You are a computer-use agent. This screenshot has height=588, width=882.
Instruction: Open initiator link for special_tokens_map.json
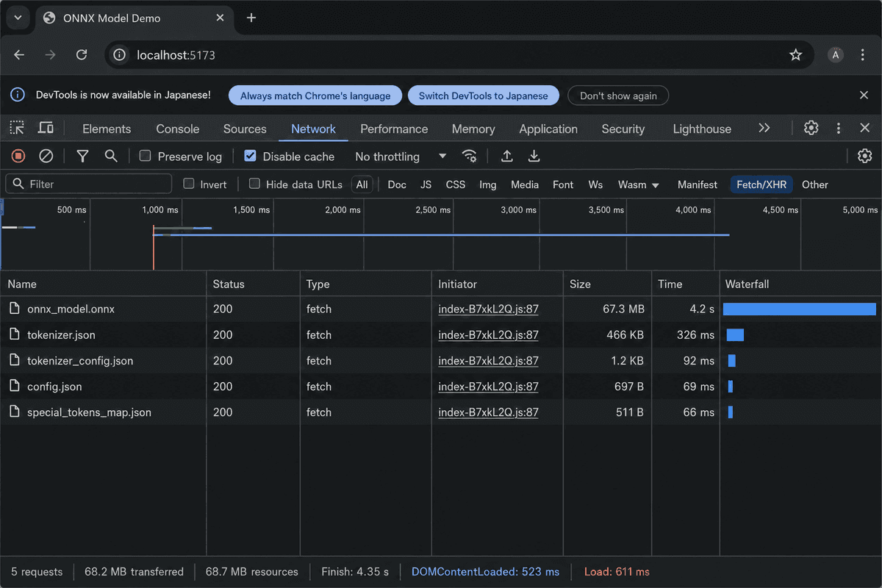point(488,412)
